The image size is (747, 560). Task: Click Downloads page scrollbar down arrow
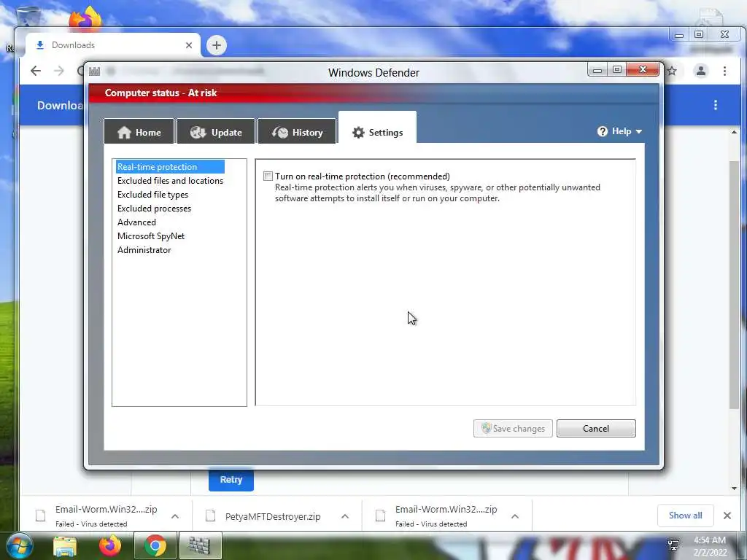click(x=734, y=488)
